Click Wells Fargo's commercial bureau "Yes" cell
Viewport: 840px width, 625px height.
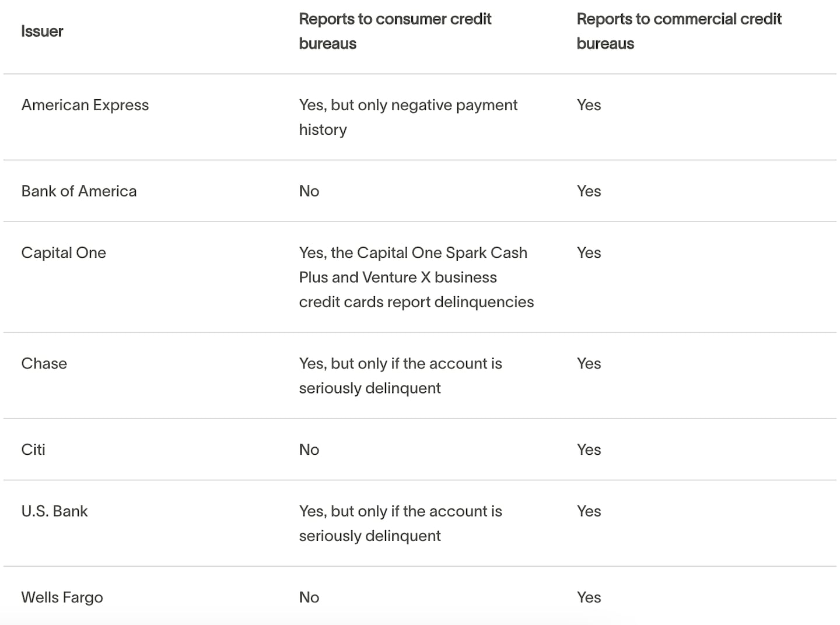pyautogui.click(x=589, y=597)
